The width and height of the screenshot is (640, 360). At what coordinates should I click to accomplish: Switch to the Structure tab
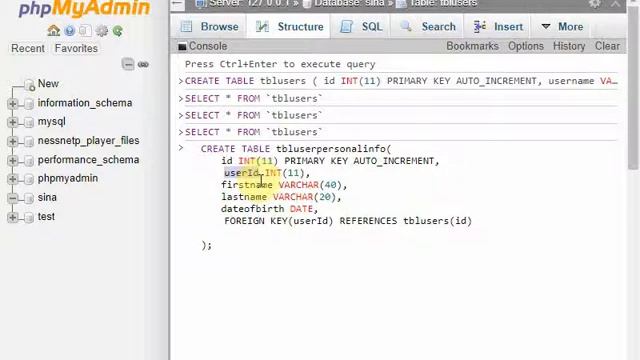[x=289, y=27]
